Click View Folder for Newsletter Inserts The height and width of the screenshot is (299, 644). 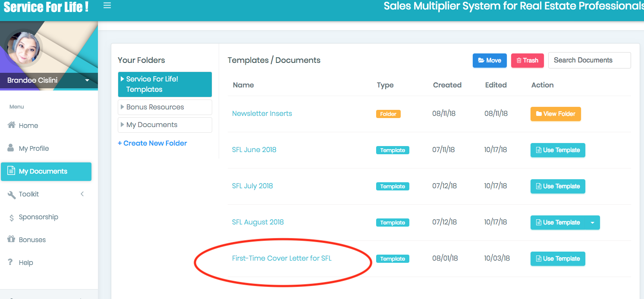coord(556,114)
